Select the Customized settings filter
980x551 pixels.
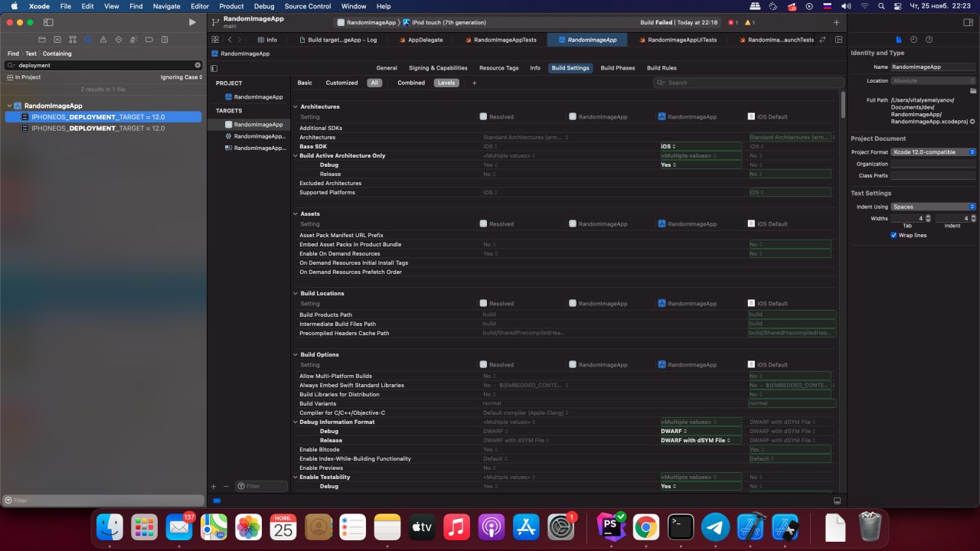tap(341, 83)
